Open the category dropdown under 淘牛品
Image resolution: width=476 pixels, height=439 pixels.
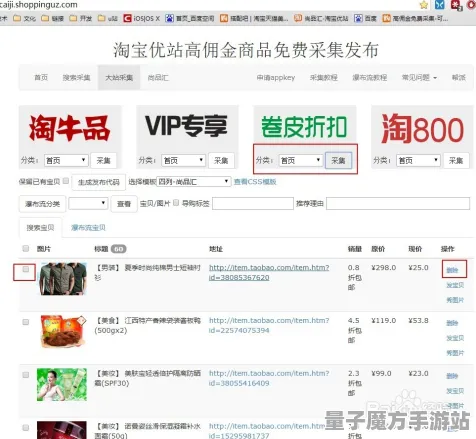coord(66,161)
